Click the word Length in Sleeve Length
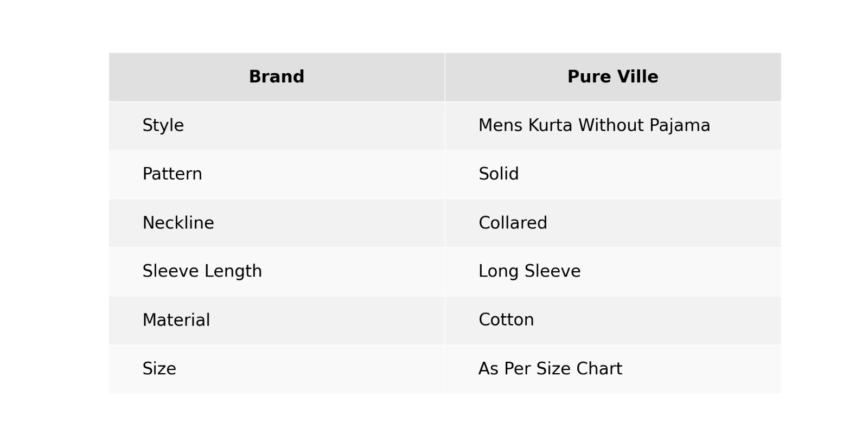Viewport: 868px width, 442px height. click(237, 271)
